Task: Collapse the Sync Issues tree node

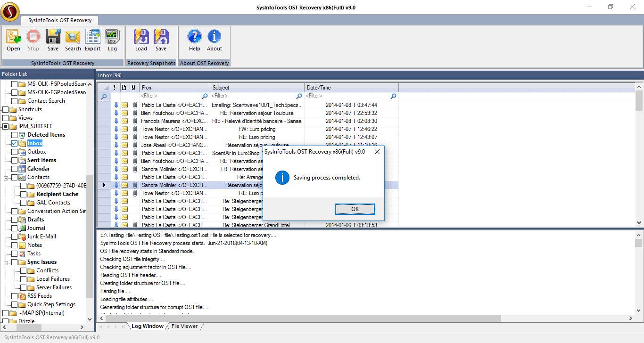Action: [7, 262]
